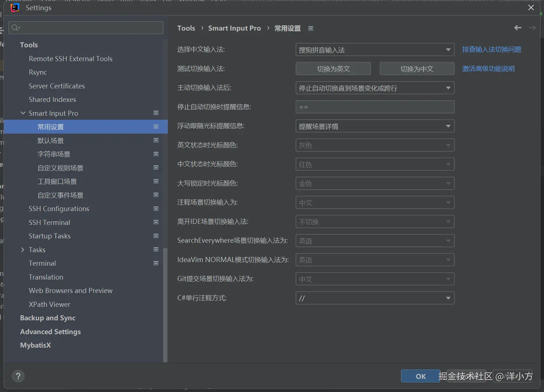Expand the Tasks tree node
The image size is (544, 392).
tap(23, 250)
